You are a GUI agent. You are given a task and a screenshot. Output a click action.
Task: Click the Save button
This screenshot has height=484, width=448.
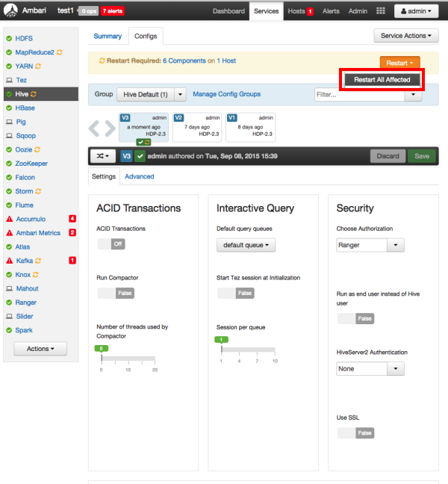tap(422, 156)
